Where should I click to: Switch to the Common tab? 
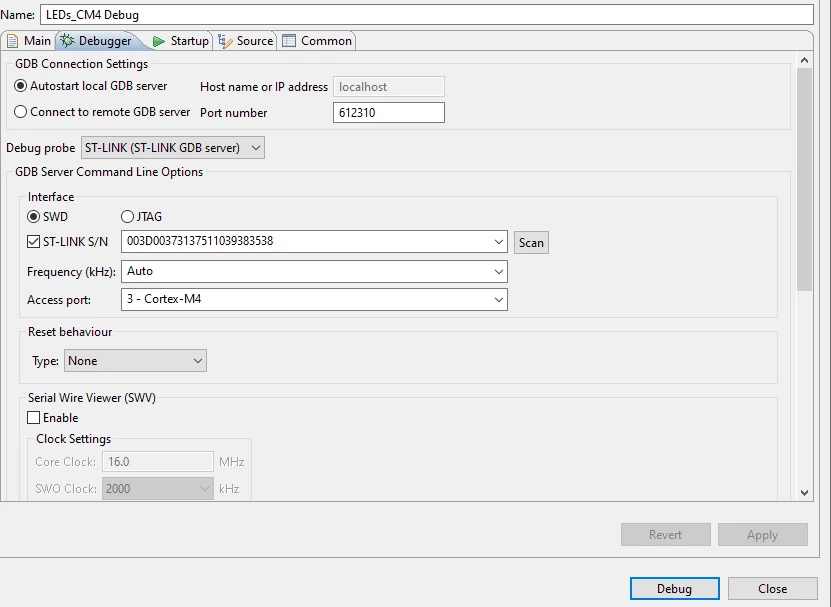pos(317,41)
